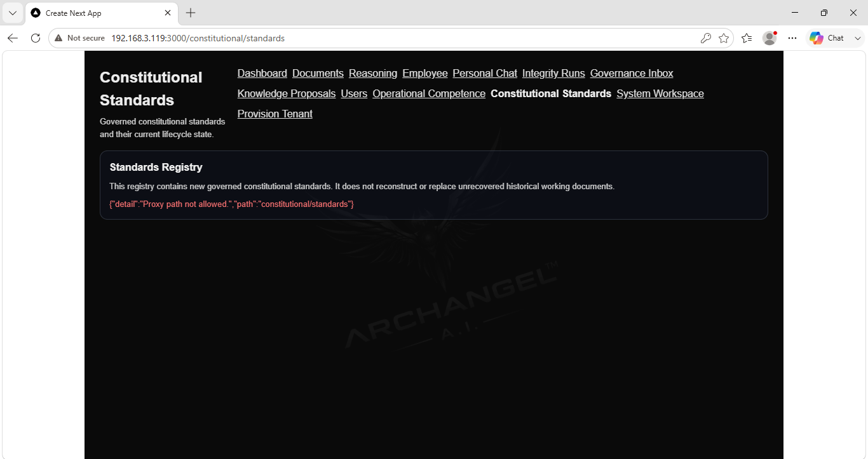Open the Integrity Runs page
Viewport: 868px width, 459px height.
[x=553, y=74]
